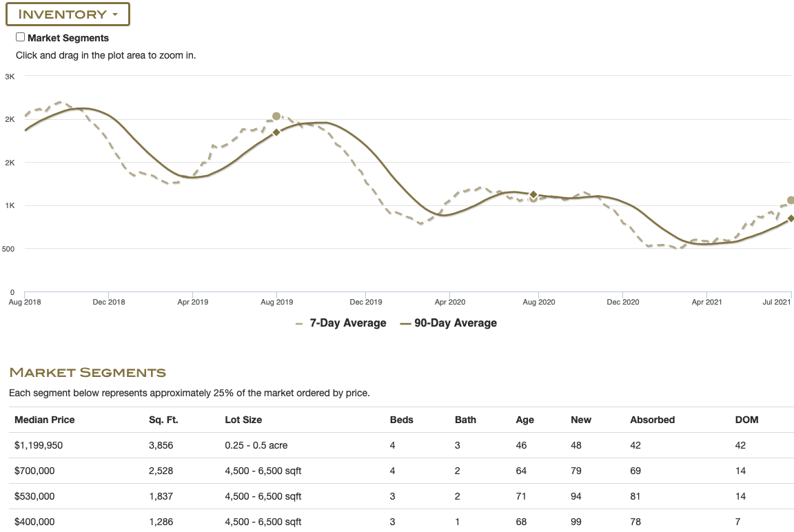Click the Absorbed value 81
This screenshot has height=532, width=794.
[x=635, y=496]
